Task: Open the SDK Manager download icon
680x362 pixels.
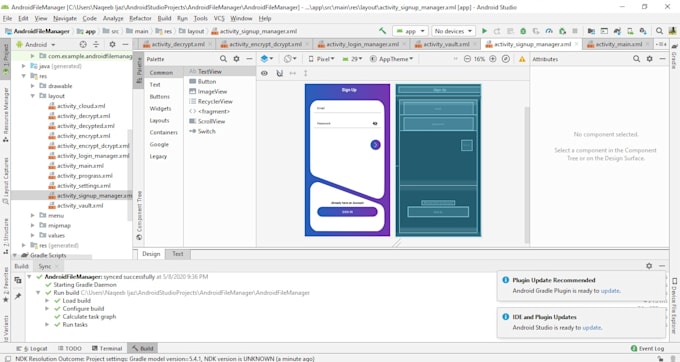Action: coord(643,31)
